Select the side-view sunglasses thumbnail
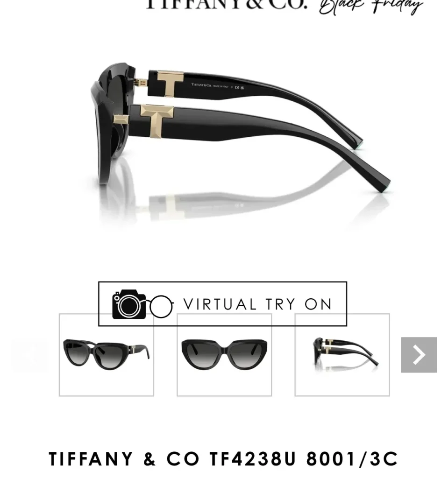This screenshot has height=478, width=448. [x=342, y=355]
